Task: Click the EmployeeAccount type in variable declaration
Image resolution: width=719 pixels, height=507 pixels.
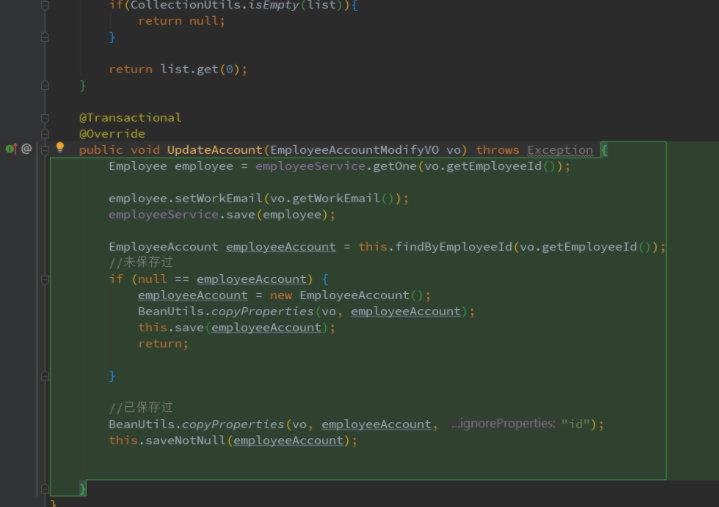Action: (x=164, y=247)
